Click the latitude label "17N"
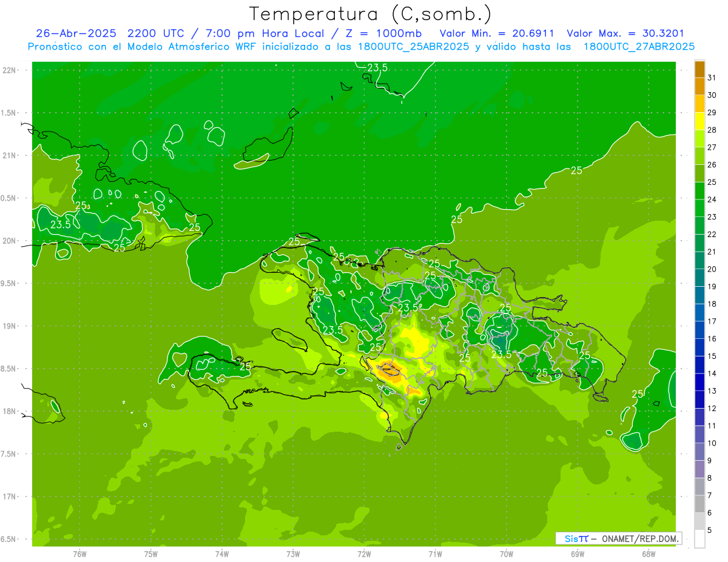 coord(10,497)
